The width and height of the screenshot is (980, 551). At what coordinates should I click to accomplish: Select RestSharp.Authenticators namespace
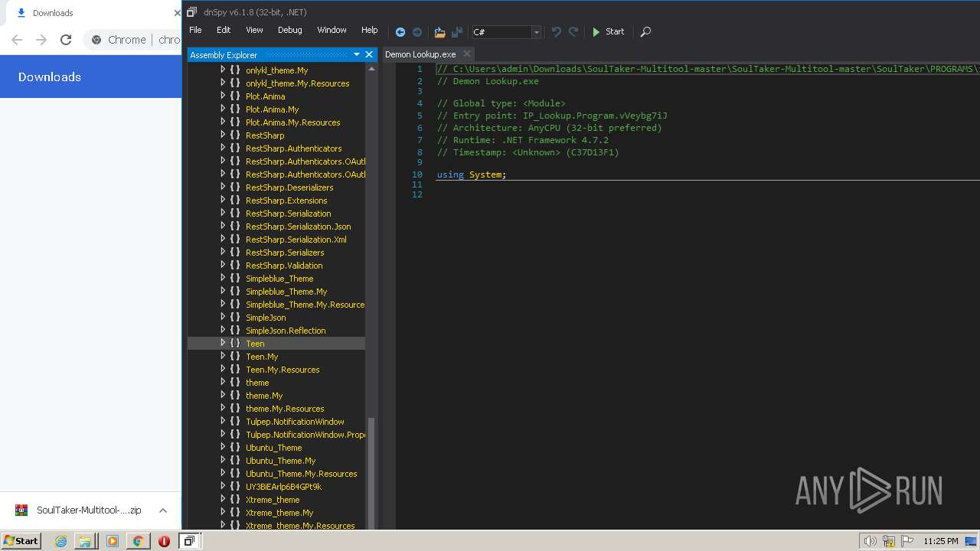click(293, 148)
